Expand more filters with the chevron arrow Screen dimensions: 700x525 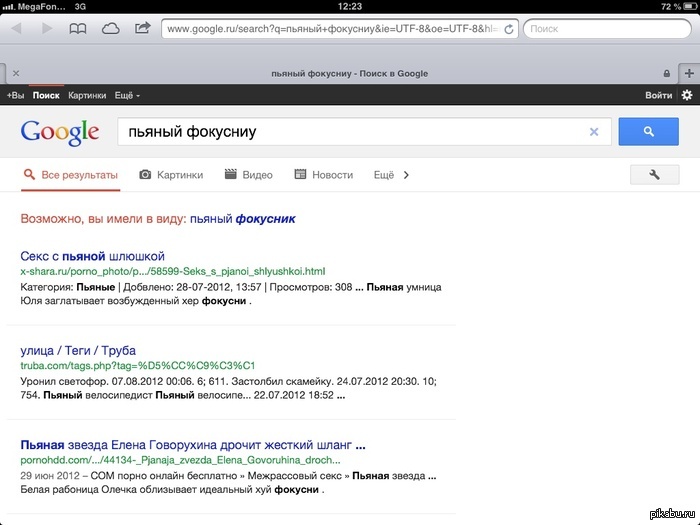pos(406,175)
